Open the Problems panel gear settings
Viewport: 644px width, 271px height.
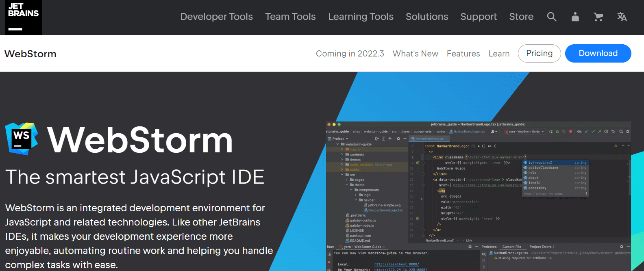[x=622, y=247]
